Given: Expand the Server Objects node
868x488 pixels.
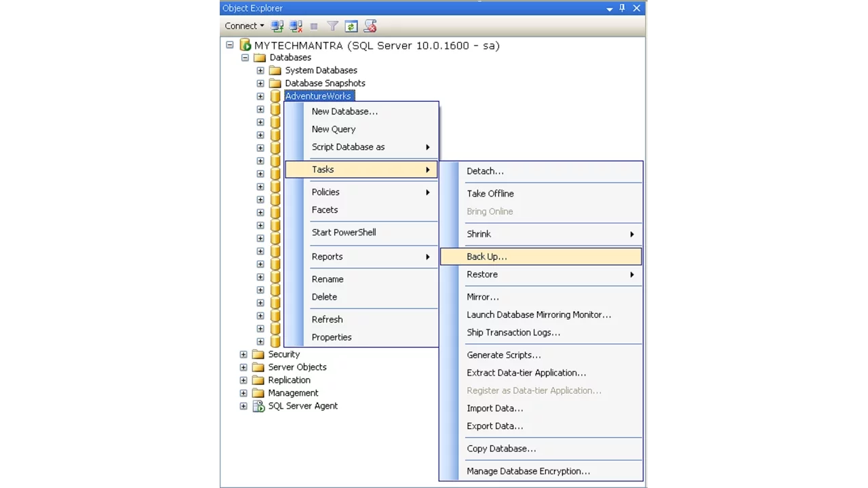Looking at the screenshot, I should pos(243,367).
